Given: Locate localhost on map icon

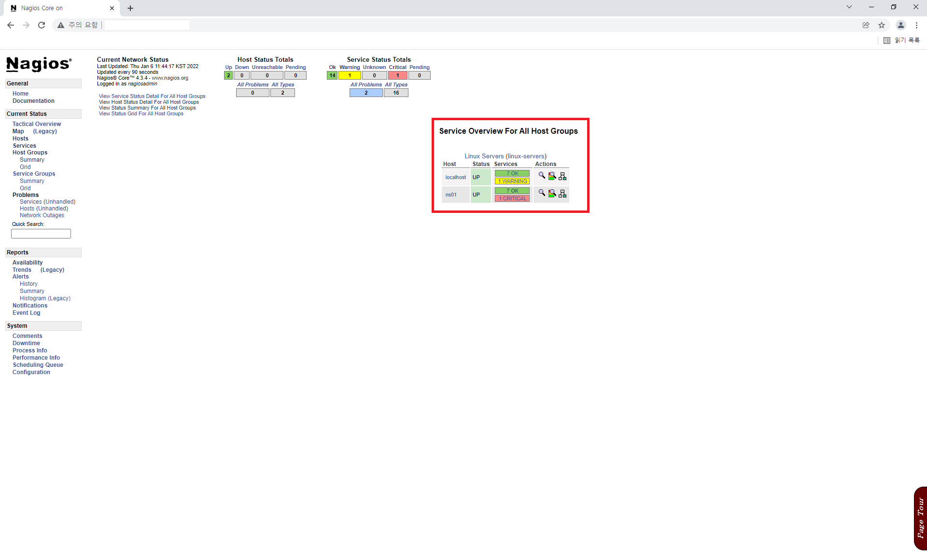Looking at the screenshot, I should 562,176.
